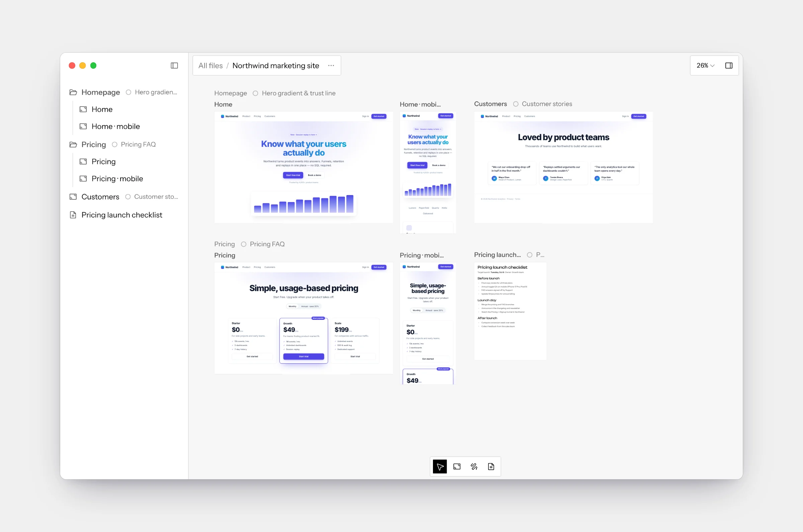Click the Pricing · mobi… frame label on canvas
803x532 pixels.
(421, 255)
